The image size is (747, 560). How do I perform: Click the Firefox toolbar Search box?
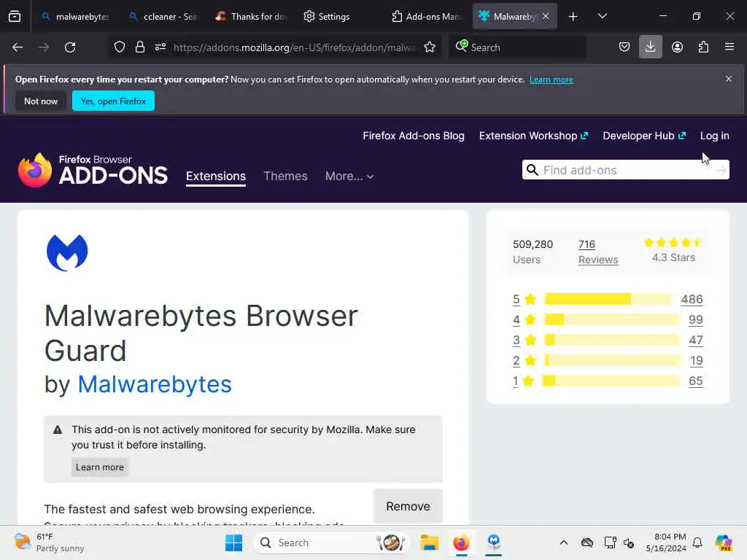(x=517, y=47)
